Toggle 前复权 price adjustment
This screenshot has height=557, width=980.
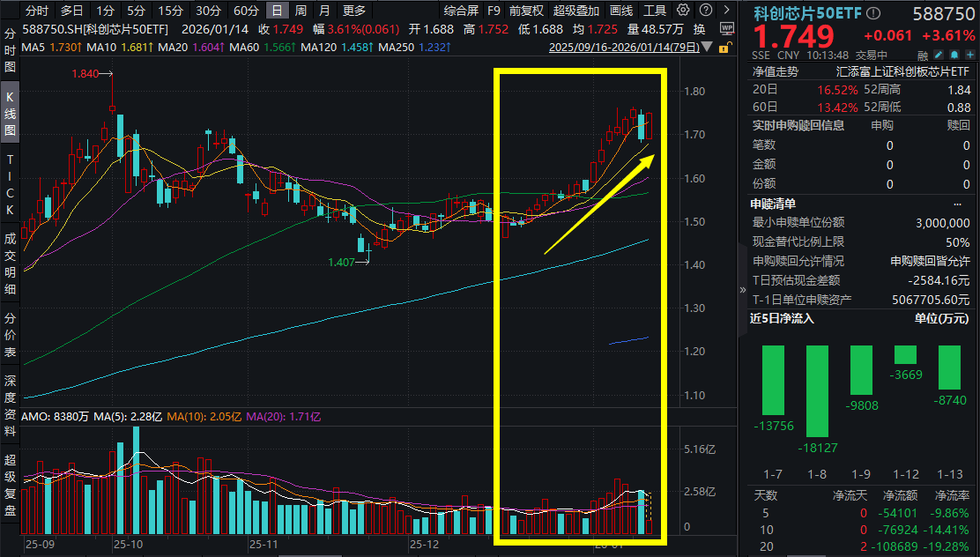click(527, 11)
